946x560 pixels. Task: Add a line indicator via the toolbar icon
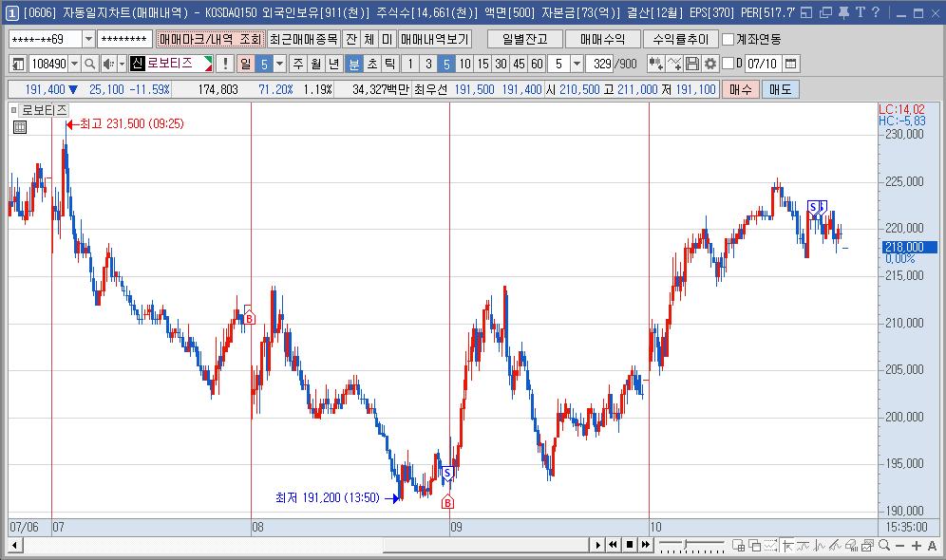[x=674, y=64]
